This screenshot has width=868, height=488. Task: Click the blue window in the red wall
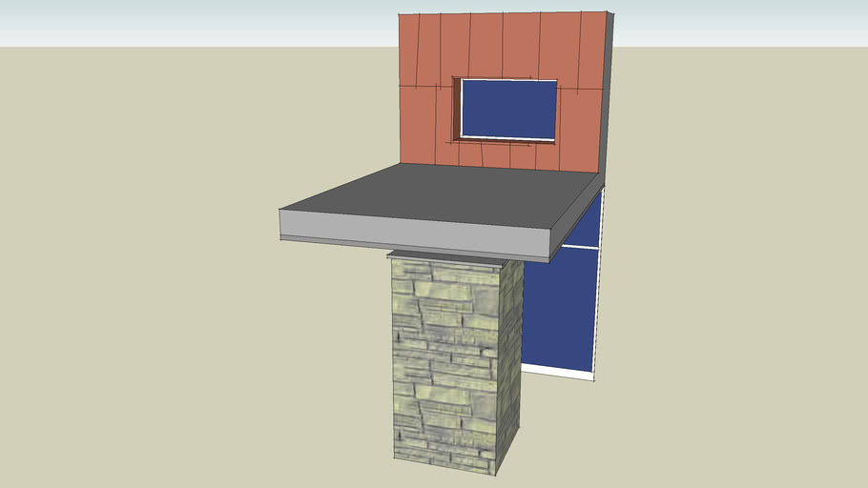508,109
